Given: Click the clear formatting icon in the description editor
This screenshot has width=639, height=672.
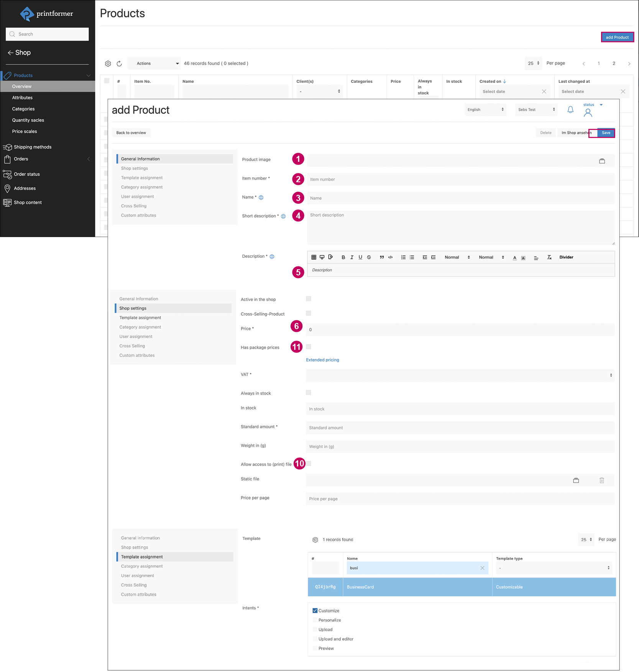Looking at the screenshot, I should coord(549,257).
